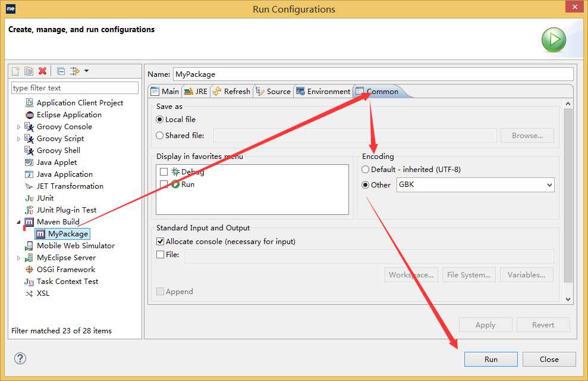
Task: Check the Run favorites checkbox
Action: point(164,185)
